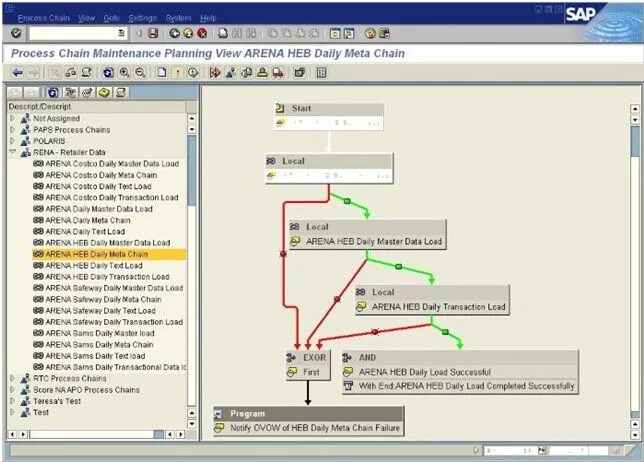Click the red Activate and Schedule icon
The image size is (644, 462).
pyautogui.click(x=215, y=73)
